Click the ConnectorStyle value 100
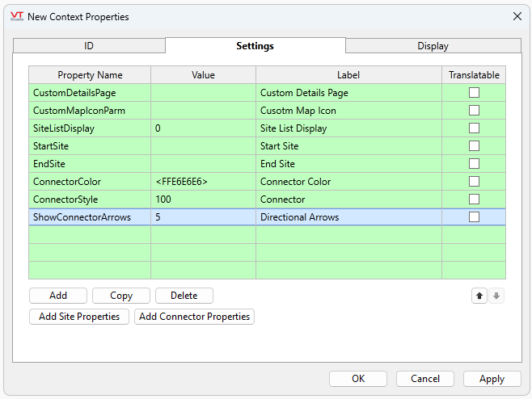 203,199
